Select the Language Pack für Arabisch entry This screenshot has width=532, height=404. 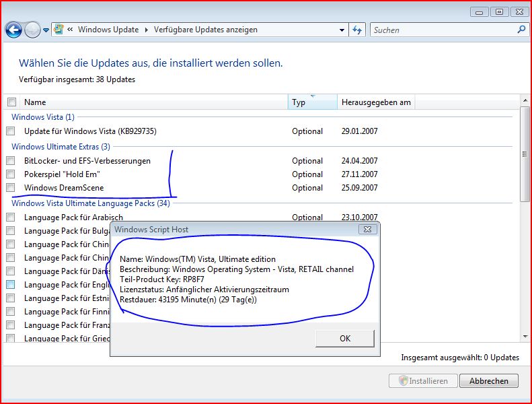coord(73,217)
